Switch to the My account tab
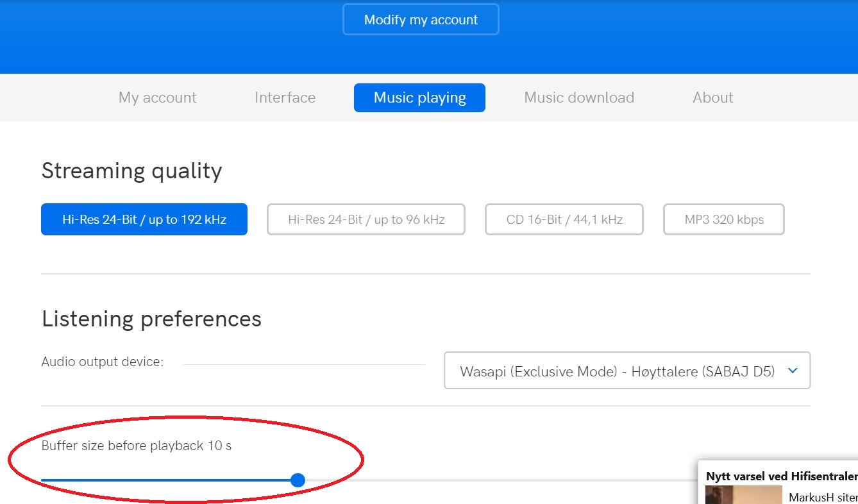The image size is (858, 504). (157, 97)
